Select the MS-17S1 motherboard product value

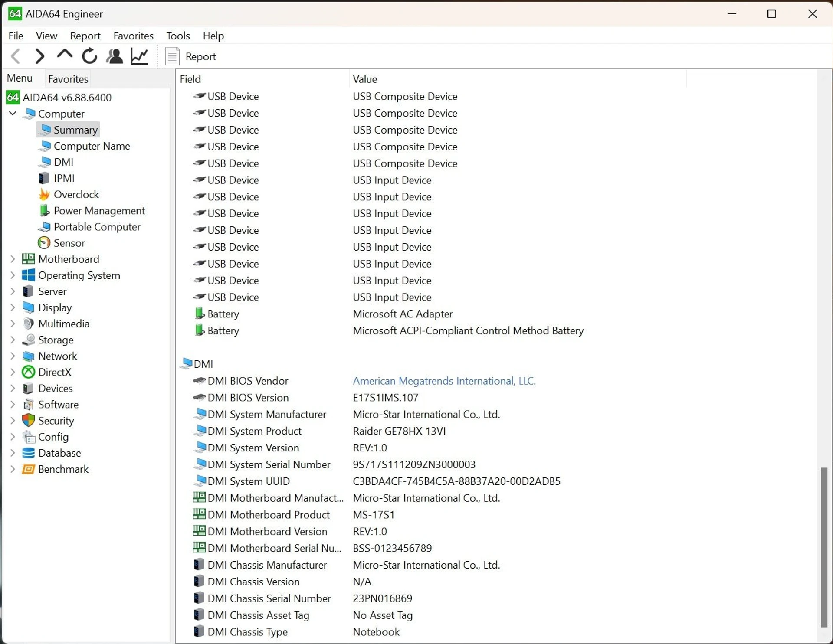coord(374,515)
